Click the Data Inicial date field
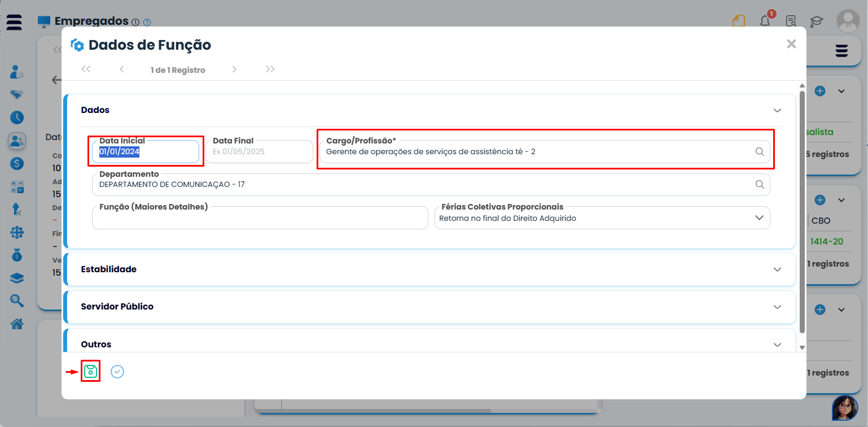This screenshot has height=427, width=868. (x=146, y=151)
